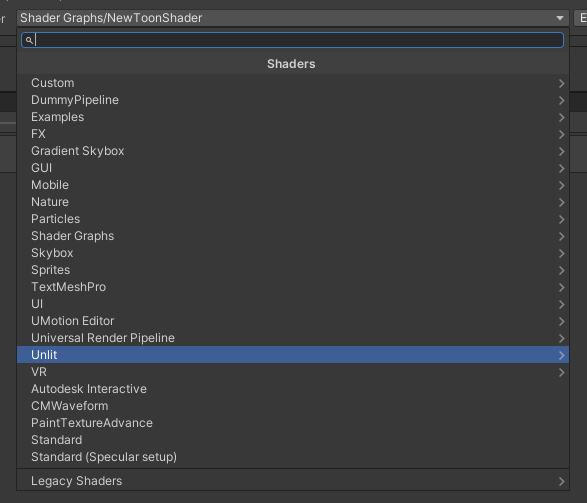This screenshot has width=587, height=503.
Task: Open the Universal Render Pipeline category
Action: [x=293, y=338]
